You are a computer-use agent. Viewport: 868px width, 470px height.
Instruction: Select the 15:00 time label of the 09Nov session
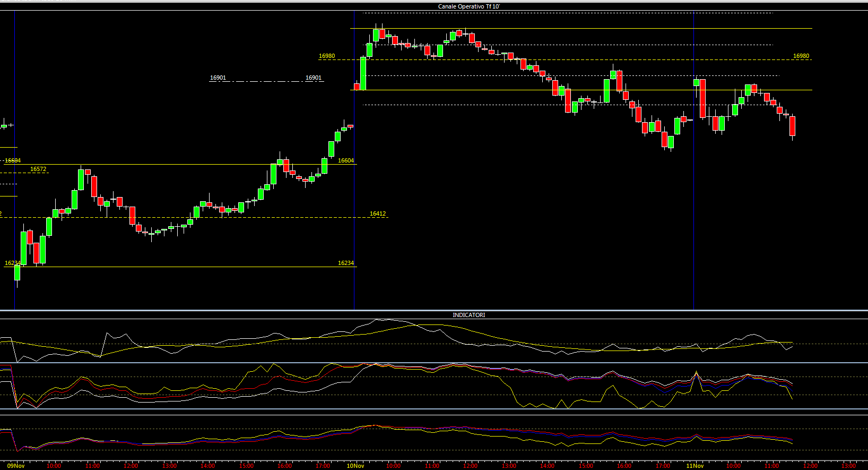246,466
